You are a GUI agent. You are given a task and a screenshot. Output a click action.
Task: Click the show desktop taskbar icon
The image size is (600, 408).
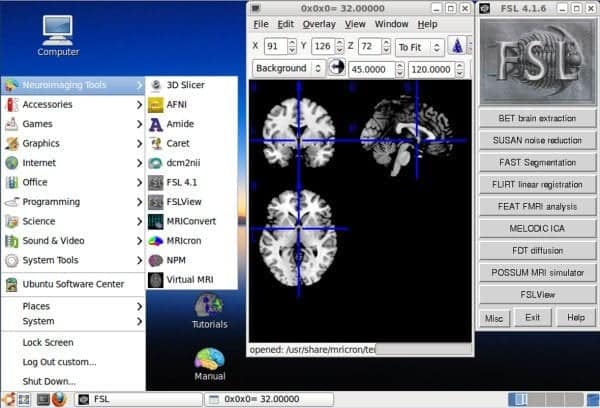tap(24, 400)
